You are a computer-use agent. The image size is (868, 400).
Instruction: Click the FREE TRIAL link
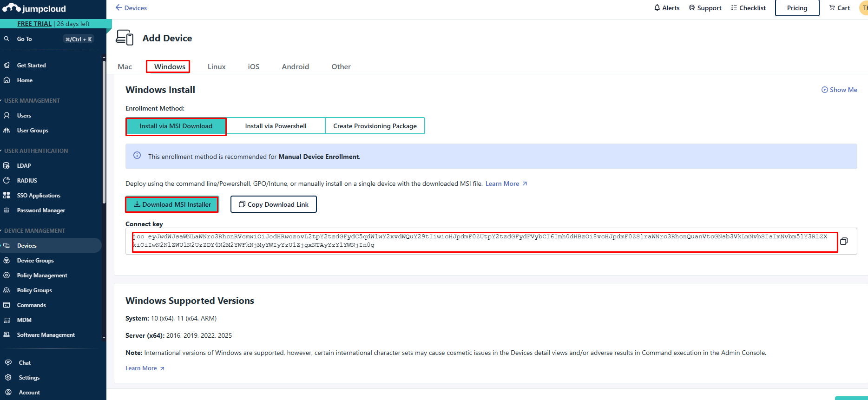(34, 24)
